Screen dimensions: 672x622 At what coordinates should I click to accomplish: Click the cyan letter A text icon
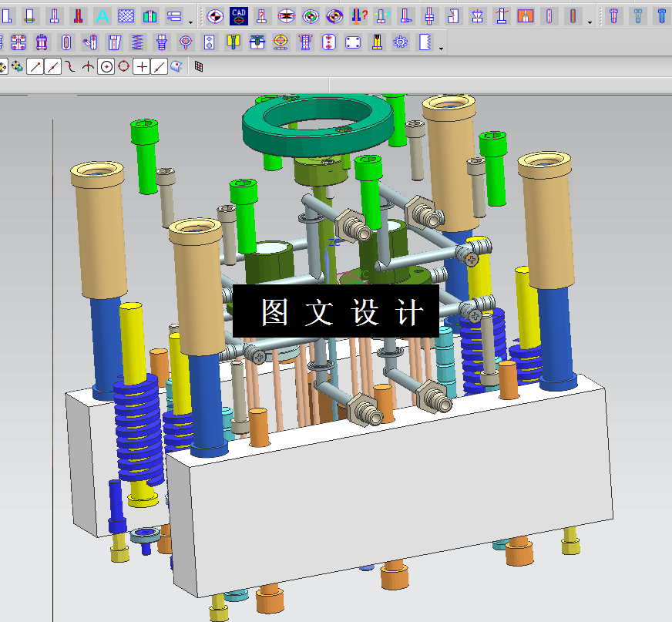click(102, 16)
